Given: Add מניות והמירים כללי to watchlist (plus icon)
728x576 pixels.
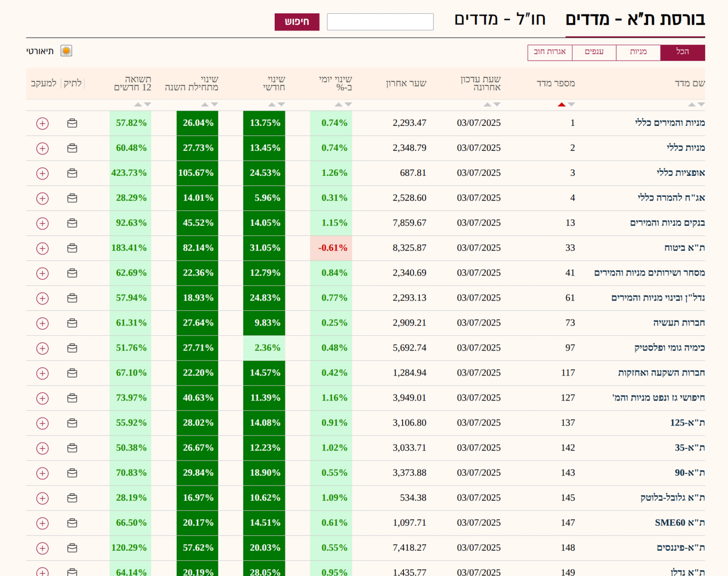Looking at the screenshot, I should tap(42, 123).
